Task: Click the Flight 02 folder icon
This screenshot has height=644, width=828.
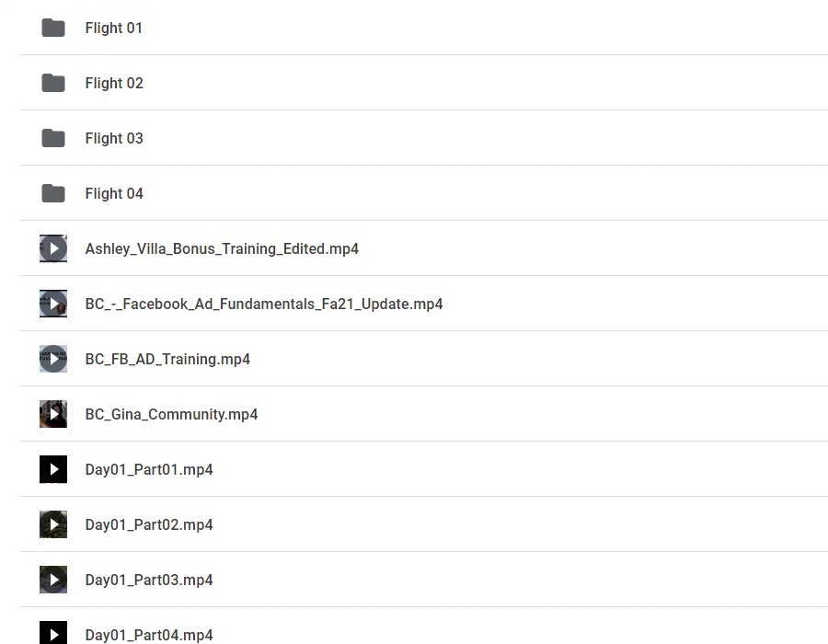Action: (53, 83)
